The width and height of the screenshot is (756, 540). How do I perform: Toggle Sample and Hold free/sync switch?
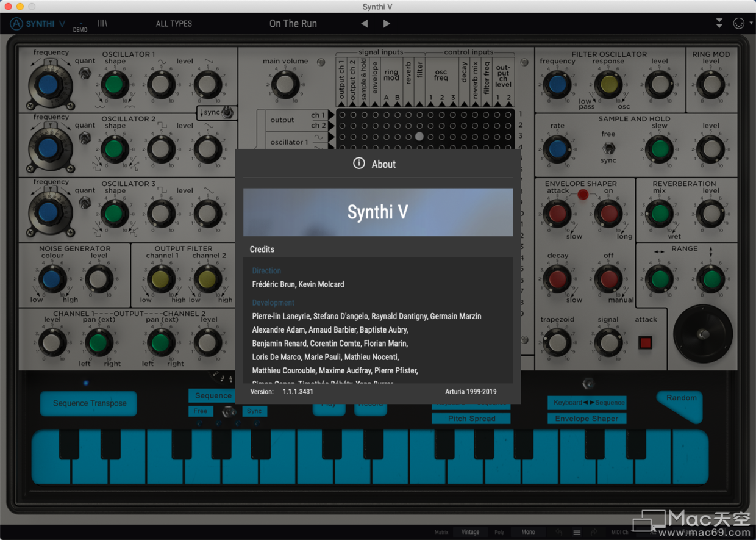[608, 148]
